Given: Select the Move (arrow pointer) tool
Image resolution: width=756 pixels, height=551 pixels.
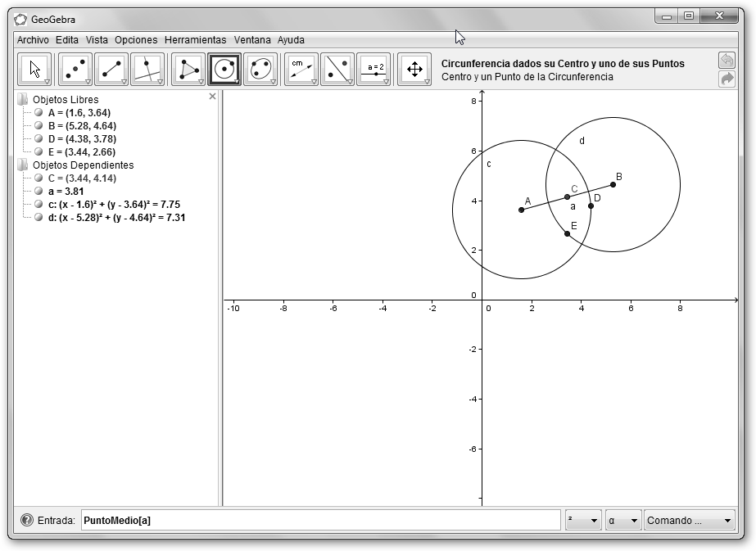Looking at the screenshot, I should [x=34, y=70].
